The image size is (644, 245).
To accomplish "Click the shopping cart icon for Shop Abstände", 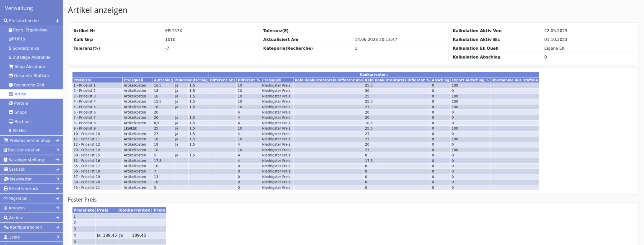I will point(11,66).
